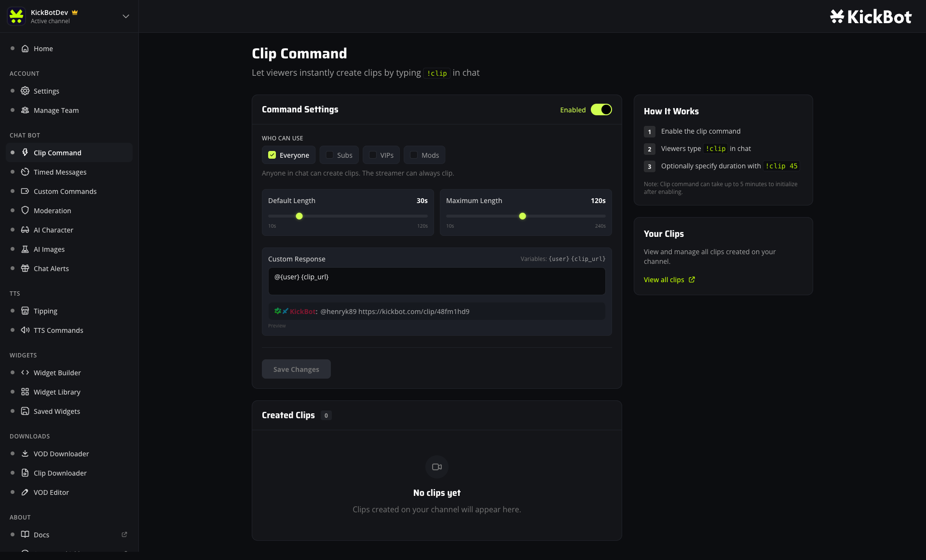Screen dimensions: 926x560
Task: Open AI Character page
Action: tap(69, 230)
